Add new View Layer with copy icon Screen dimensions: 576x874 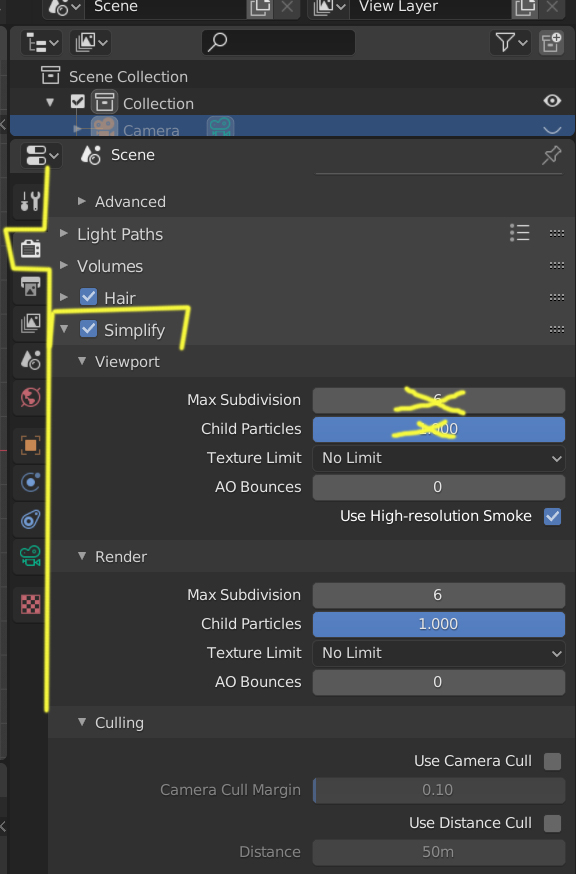(x=524, y=8)
